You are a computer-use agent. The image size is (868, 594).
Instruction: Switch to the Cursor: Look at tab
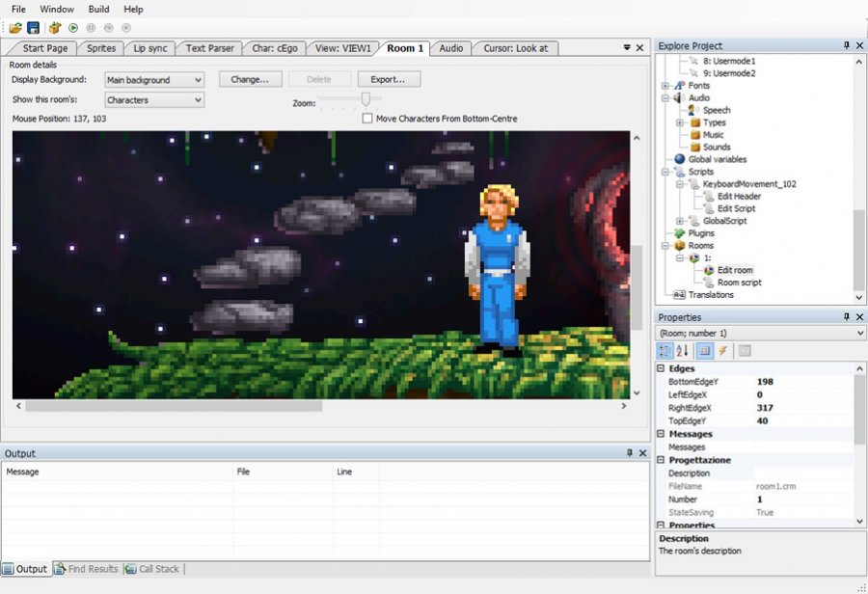[x=515, y=48]
